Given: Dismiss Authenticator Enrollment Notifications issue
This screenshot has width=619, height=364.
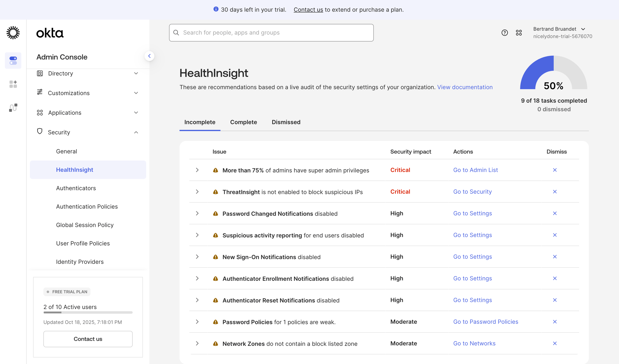Looking at the screenshot, I should tap(555, 278).
